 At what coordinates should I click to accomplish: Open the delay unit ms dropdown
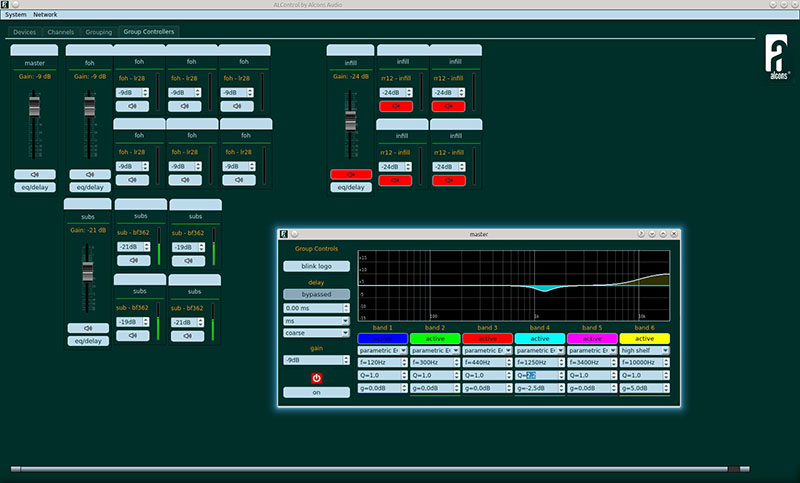(x=316, y=321)
